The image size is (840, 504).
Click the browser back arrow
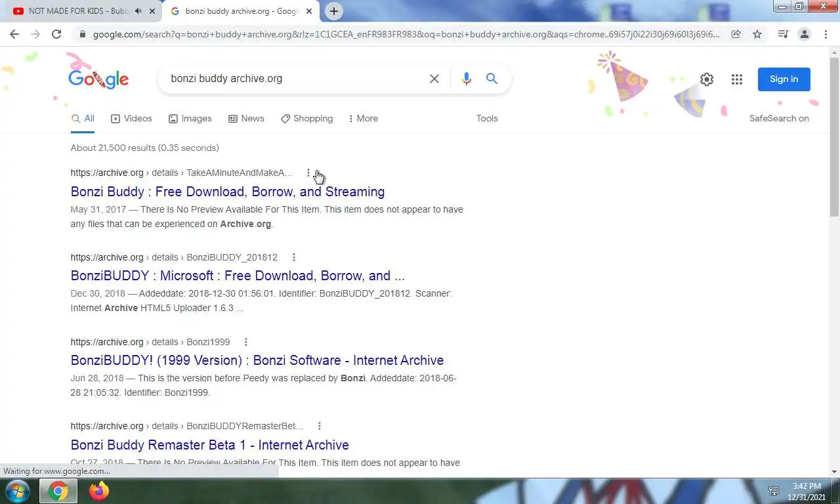[14, 34]
